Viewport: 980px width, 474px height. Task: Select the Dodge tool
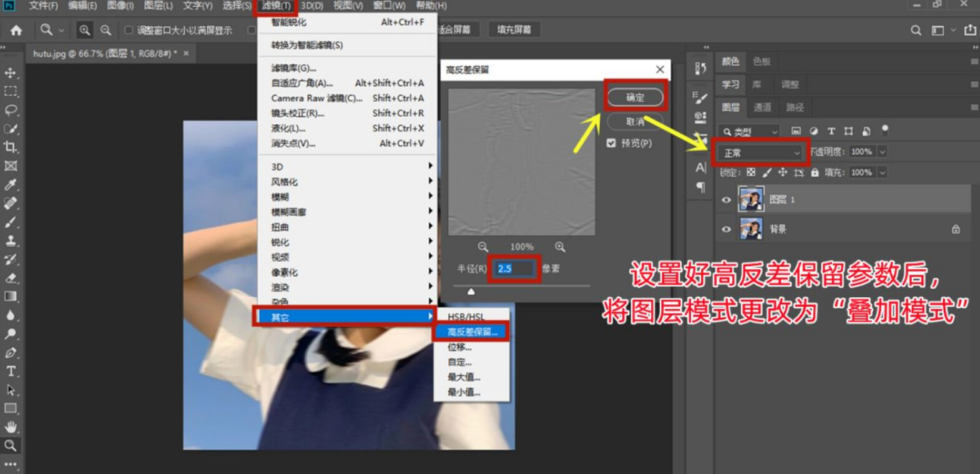pos(11,334)
